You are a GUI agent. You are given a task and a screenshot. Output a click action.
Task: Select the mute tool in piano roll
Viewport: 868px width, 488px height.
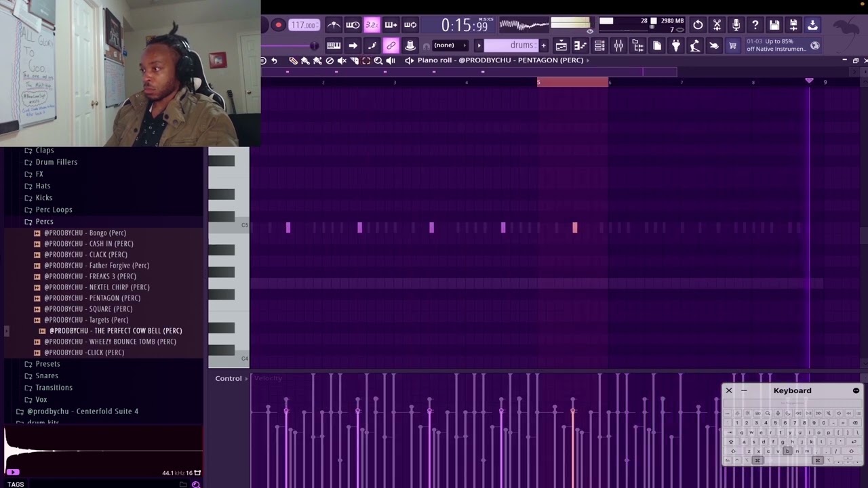point(342,60)
